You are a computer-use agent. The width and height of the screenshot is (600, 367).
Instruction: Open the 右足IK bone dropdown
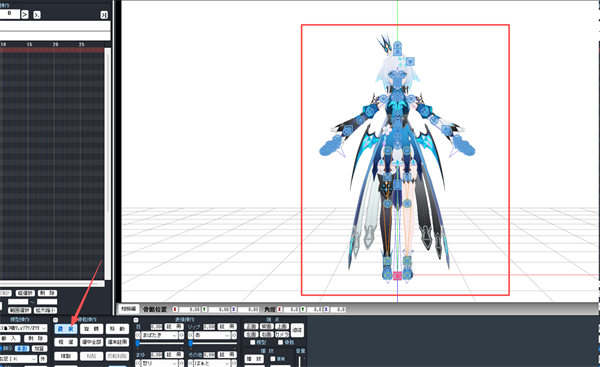18,359
